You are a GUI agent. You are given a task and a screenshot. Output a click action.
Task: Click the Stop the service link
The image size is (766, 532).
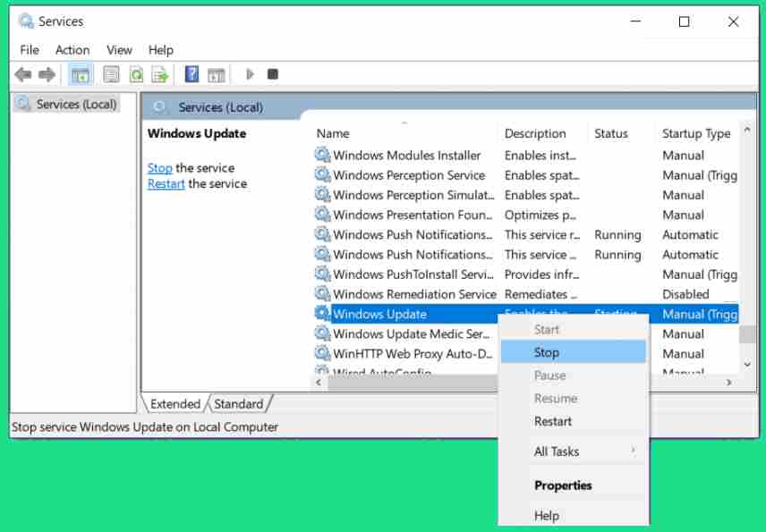click(160, 168)
